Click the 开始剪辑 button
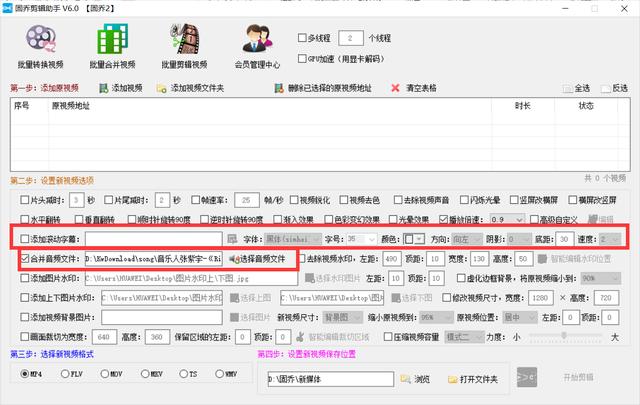This screenshot has height=405, width=640. 578,377
